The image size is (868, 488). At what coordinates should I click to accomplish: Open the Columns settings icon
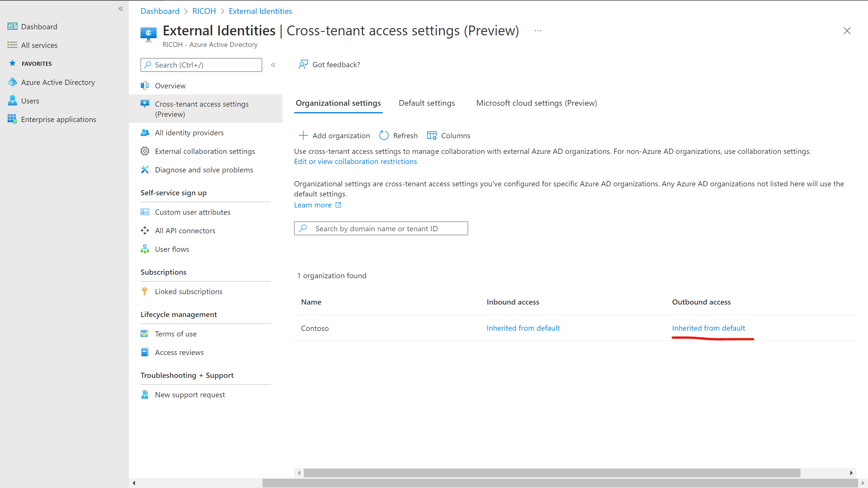tap(432, 136)
